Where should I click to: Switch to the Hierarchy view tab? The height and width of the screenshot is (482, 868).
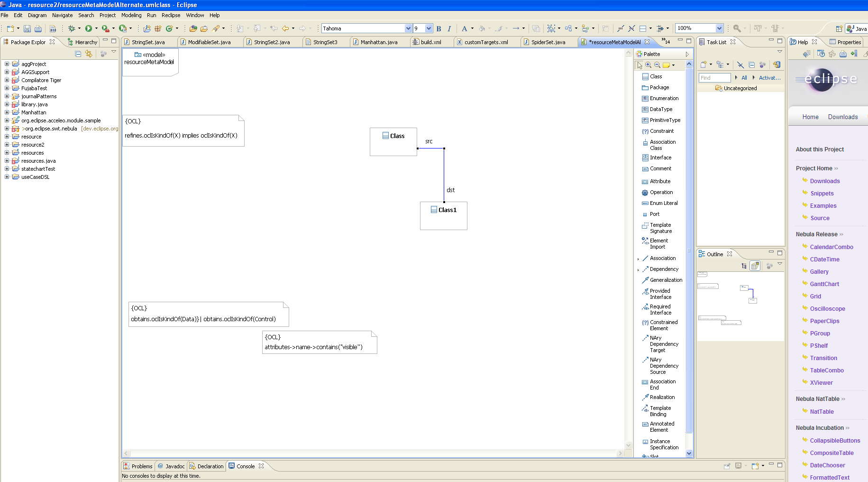coord(82,42)
